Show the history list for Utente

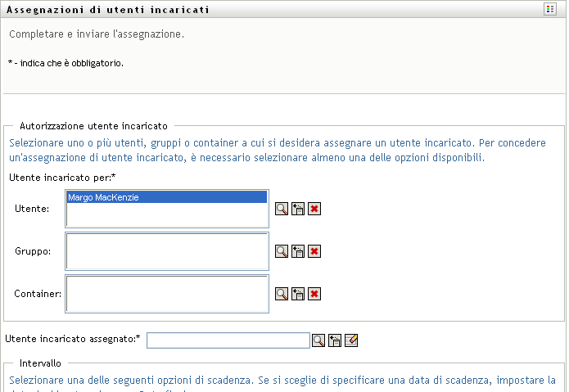tap(298, 209)
